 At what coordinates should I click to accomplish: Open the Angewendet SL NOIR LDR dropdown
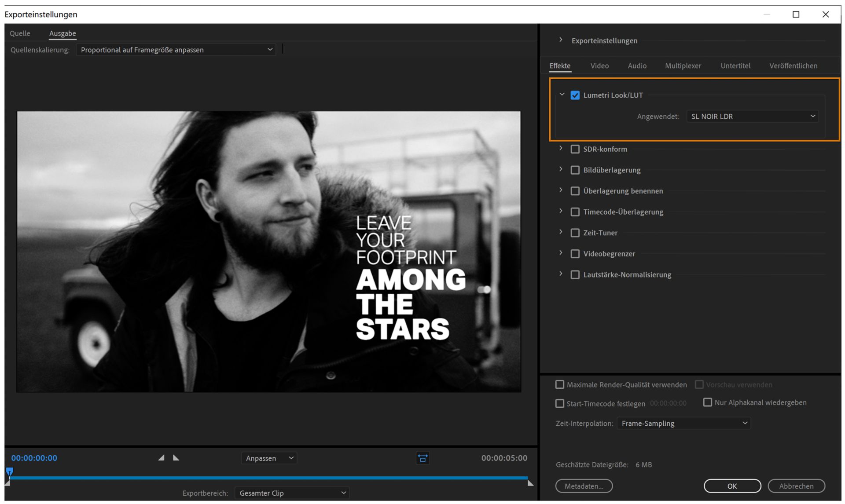point(752,117)
